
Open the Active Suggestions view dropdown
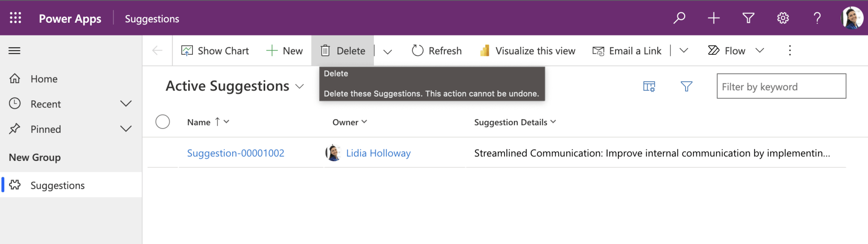tap(299, 86)
